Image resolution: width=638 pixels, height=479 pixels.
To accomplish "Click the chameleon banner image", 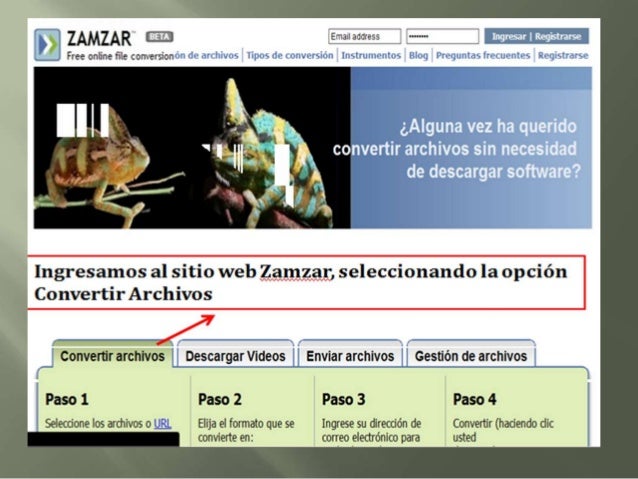I will click(192, 148).
